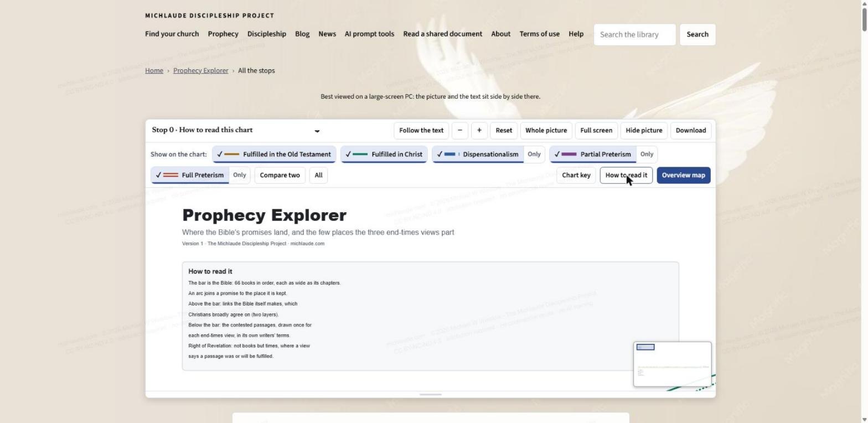The width and height of the screenshot is (868, 423).
Task: Go to the Discipleship section
Action: (267, 34)
